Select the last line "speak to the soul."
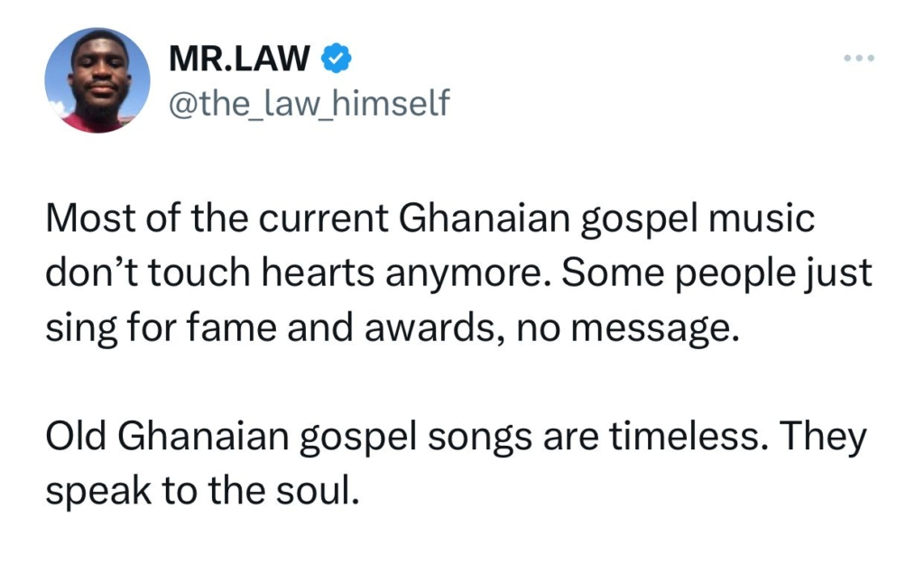 pos(208,491)
